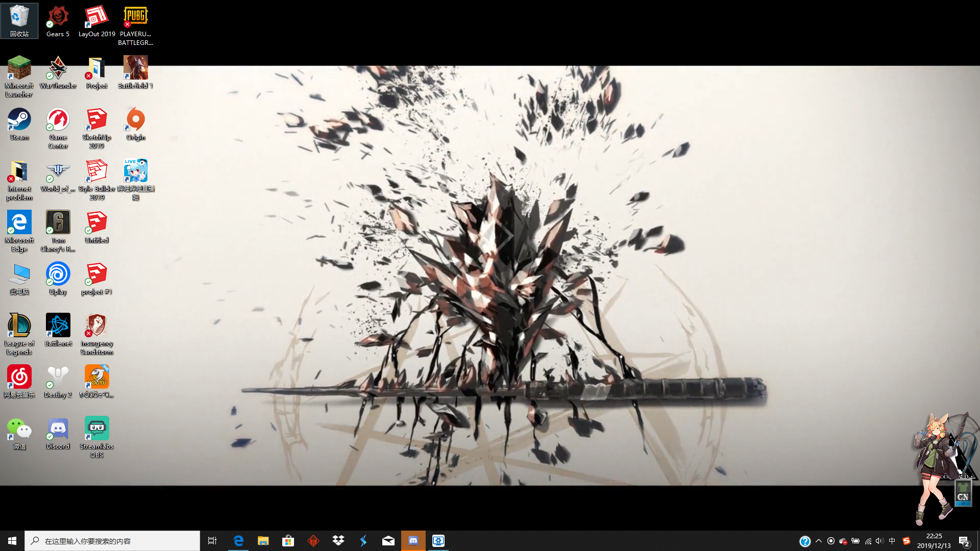Launch Insurgency Sandstorm
The width and height of the screenshot is (980, 551).
click(96, 327)
